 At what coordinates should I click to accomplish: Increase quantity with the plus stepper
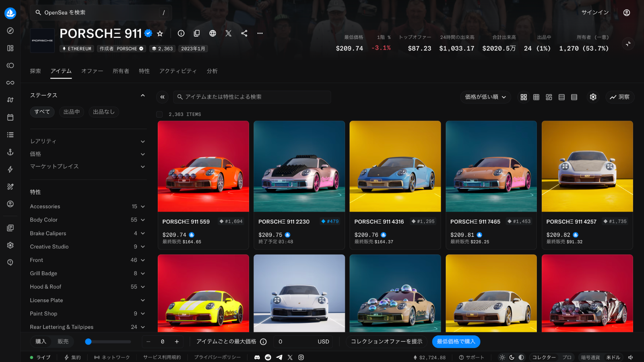click(x=177, y=341)
